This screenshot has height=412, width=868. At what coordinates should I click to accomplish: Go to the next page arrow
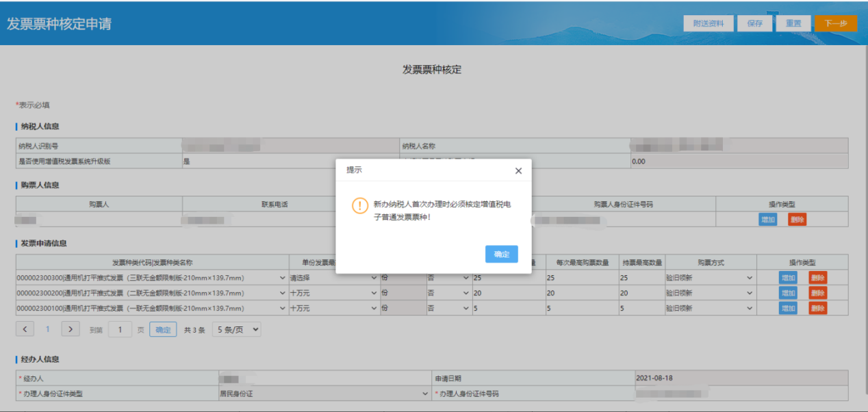click(x=71, y=329)
